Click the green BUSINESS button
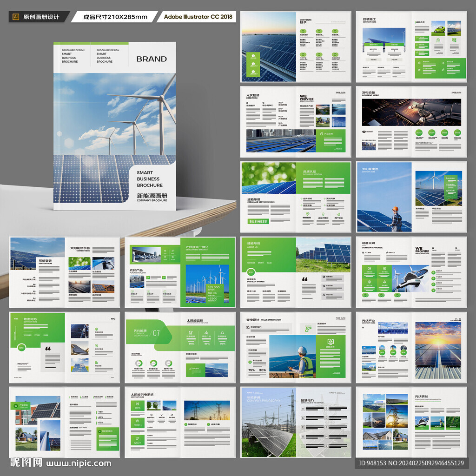The width and height of the screenshot is (476, 476). click(x=258, y=221)
